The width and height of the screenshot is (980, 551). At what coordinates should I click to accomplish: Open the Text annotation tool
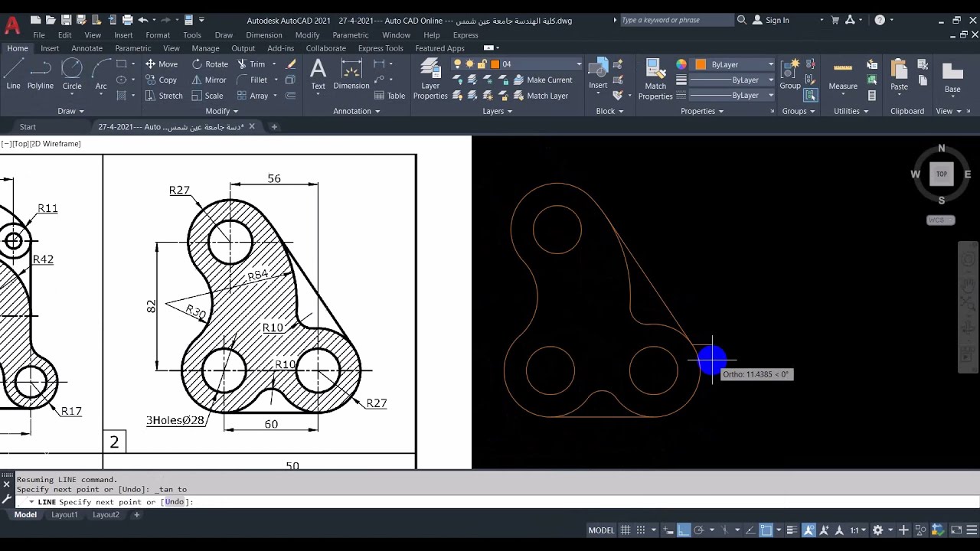point(318,75)
